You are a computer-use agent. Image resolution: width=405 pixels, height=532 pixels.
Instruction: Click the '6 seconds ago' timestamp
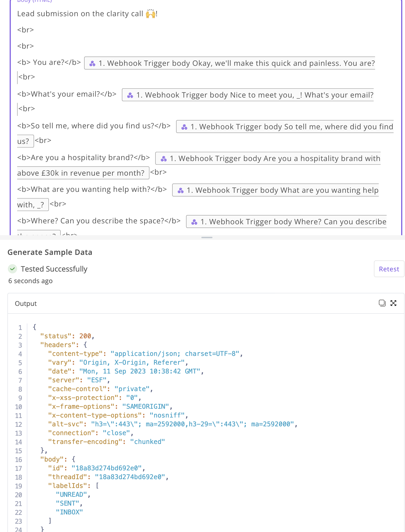click(30, 281)
